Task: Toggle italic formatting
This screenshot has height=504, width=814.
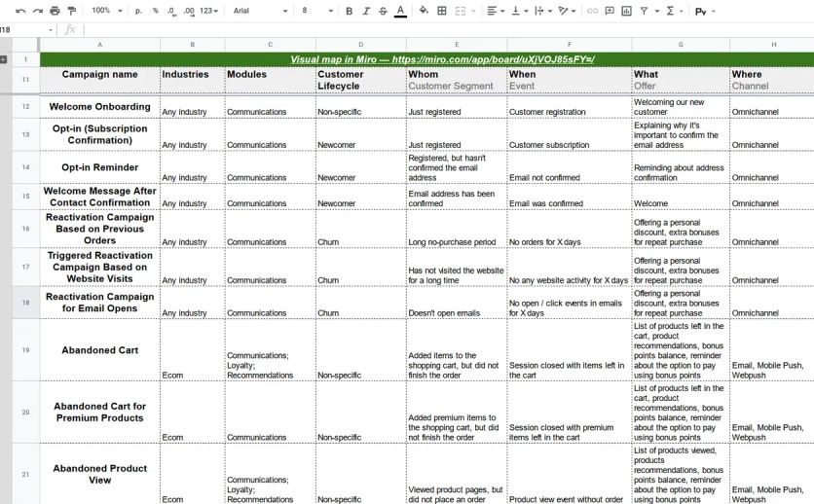Action: tap(366, 11)
